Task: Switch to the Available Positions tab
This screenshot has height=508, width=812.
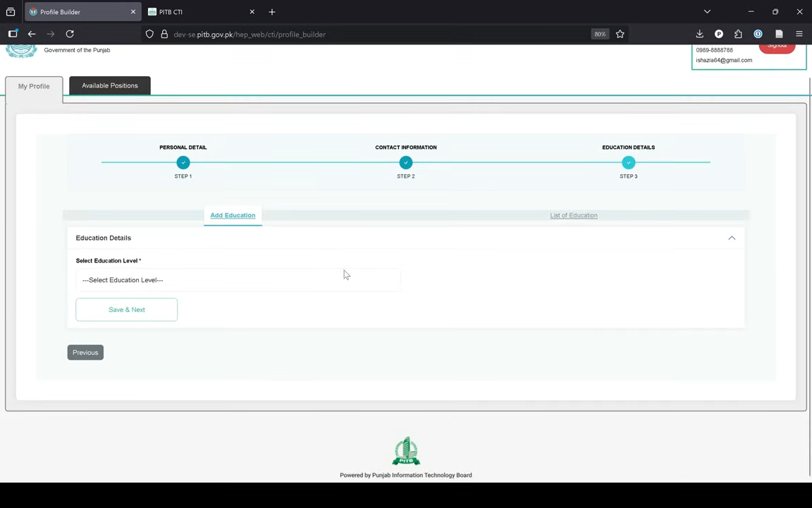Action: click(110, 85)
